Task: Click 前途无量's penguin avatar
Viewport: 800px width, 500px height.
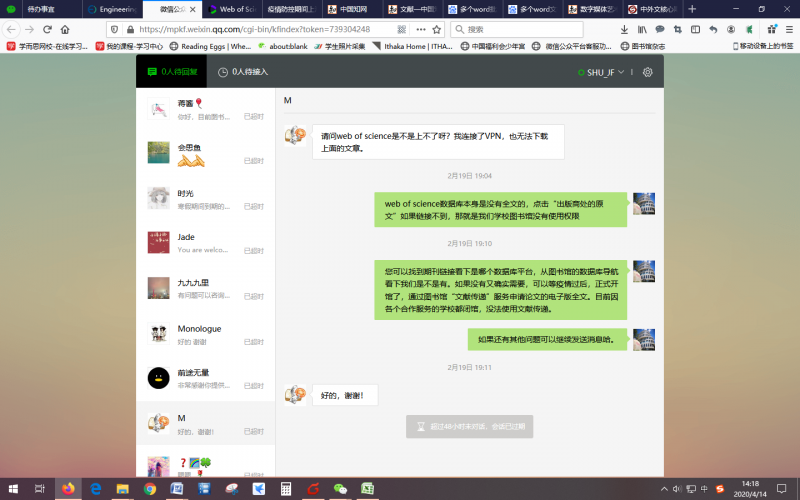Action: pyautogui.click(x=158, y=378)
